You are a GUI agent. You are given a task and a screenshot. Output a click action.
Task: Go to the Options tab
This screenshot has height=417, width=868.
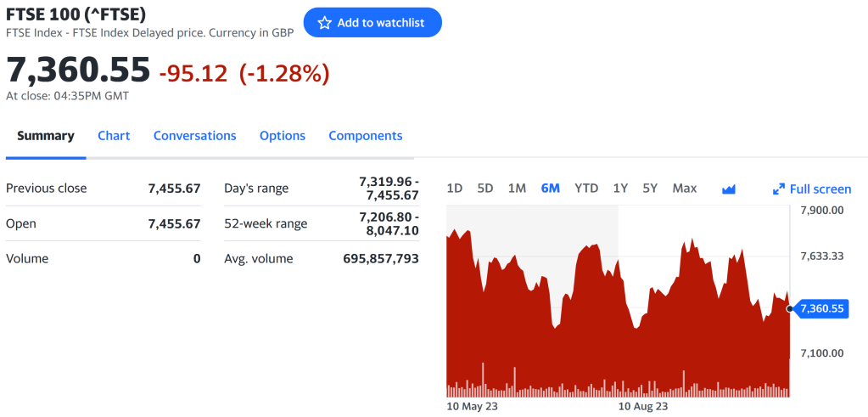click(283, 136)
